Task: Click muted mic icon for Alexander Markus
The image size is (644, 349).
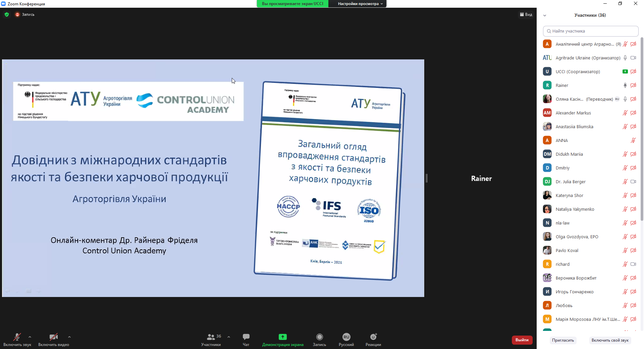Action: (x=625, y=113)
